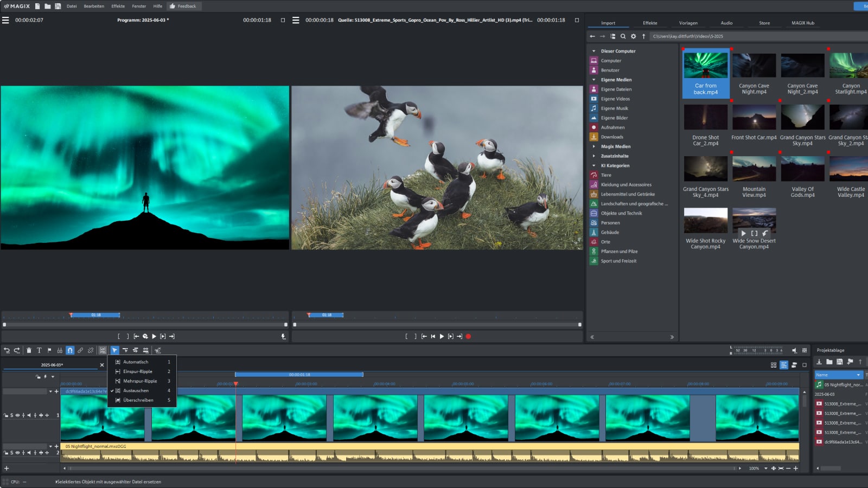
Task: Select the Mountain View.mp4 thumbnail
Action: pyautogui.click(x=754, y=169)
